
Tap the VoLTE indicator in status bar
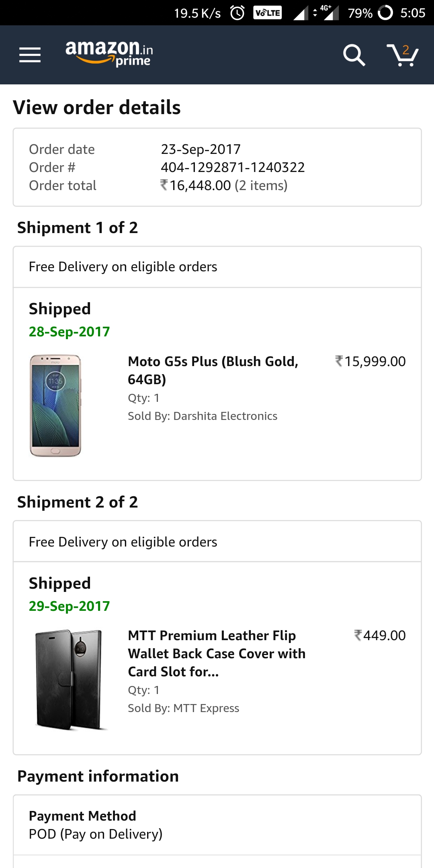point(268,13)
